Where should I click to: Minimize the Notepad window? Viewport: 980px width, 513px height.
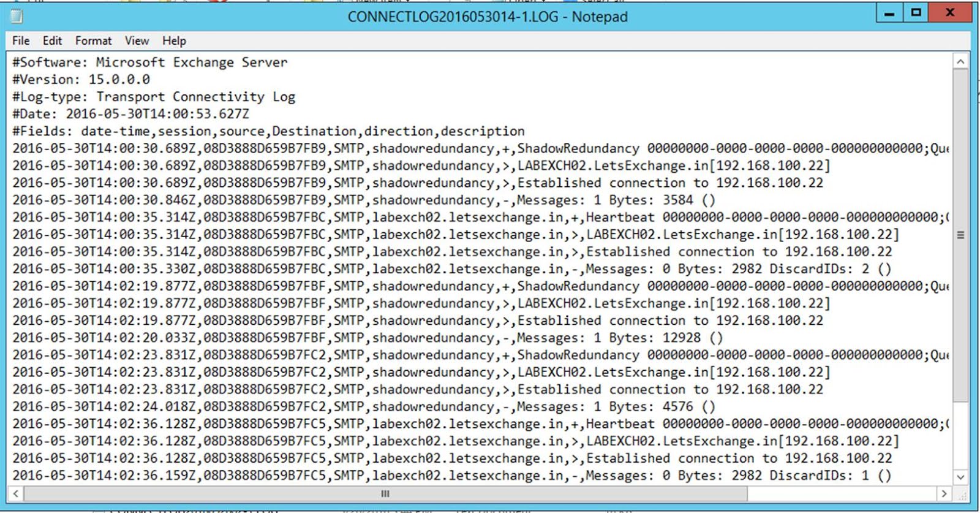point(890,13)
